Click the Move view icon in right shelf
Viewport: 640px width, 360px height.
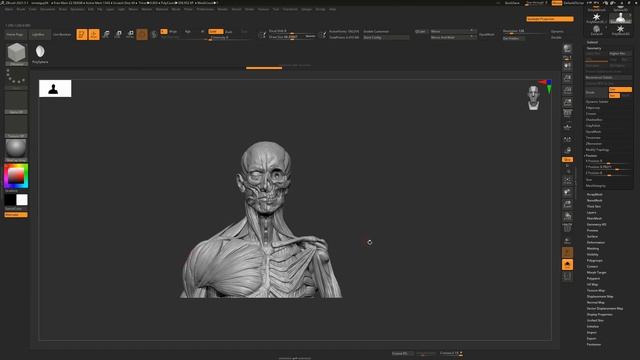click(567, 192)
